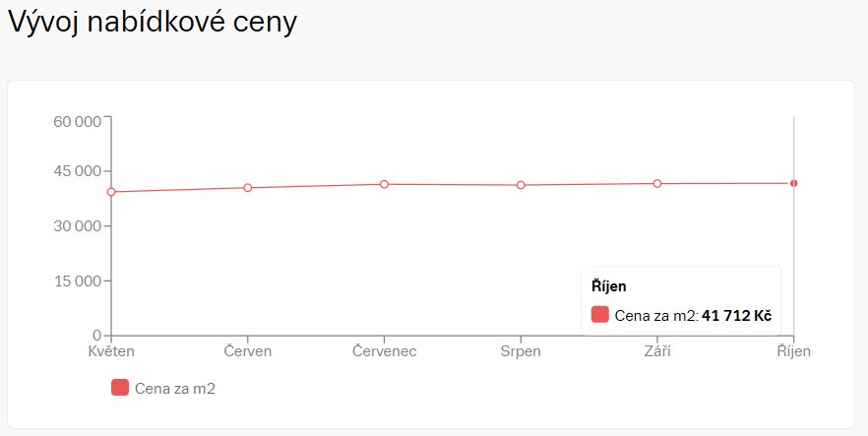Screen dimensions: 868x436
Task: Click the Květen data point on the line
Action: pos(111,192)
